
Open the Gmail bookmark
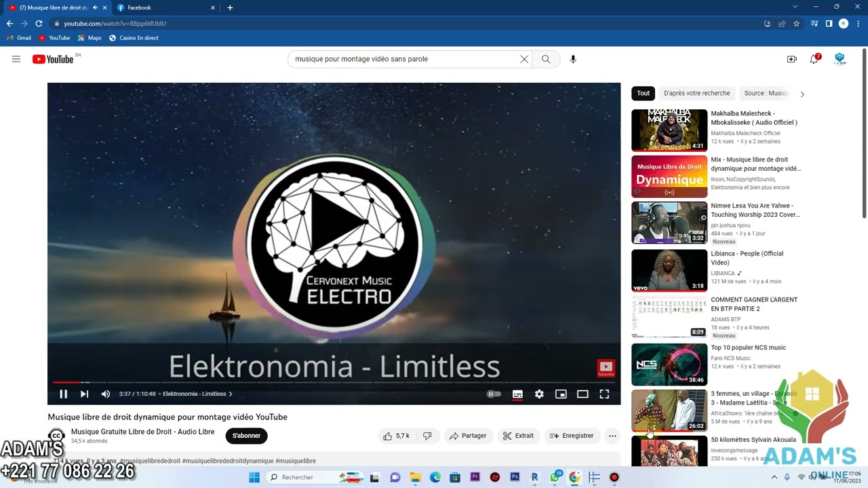point(19,38)
